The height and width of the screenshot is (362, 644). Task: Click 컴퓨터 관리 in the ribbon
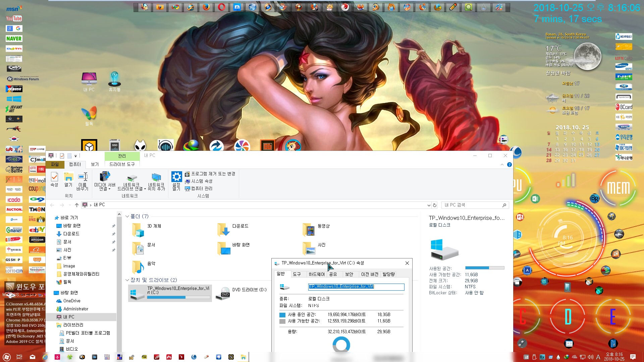click(199, 189)
